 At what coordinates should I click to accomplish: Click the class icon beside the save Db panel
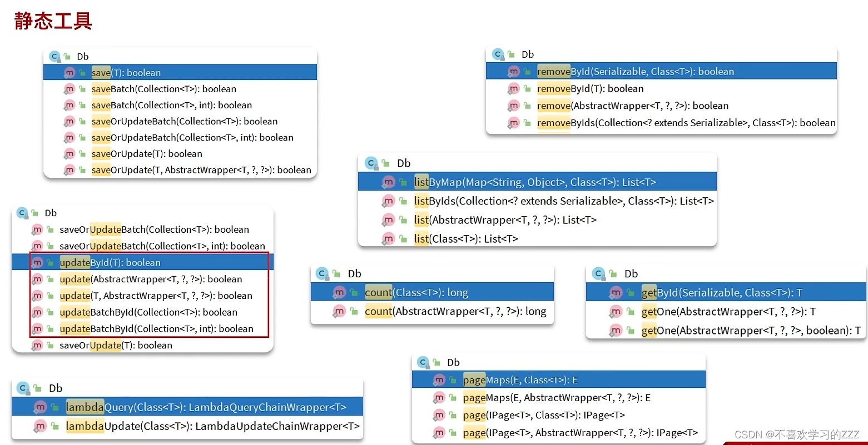(x=54, y=56)
